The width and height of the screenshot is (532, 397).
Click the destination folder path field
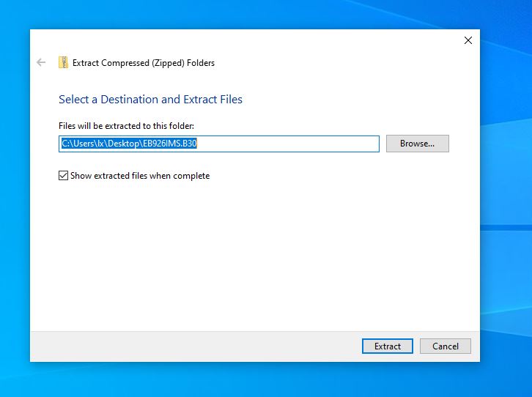pos(219,144)
